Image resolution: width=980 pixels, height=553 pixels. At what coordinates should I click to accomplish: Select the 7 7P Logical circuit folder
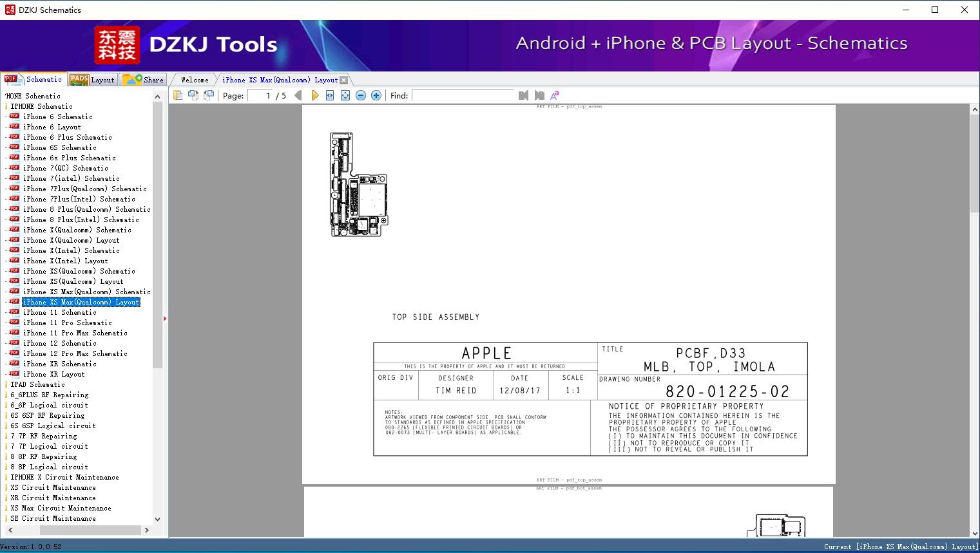point(49,446)
